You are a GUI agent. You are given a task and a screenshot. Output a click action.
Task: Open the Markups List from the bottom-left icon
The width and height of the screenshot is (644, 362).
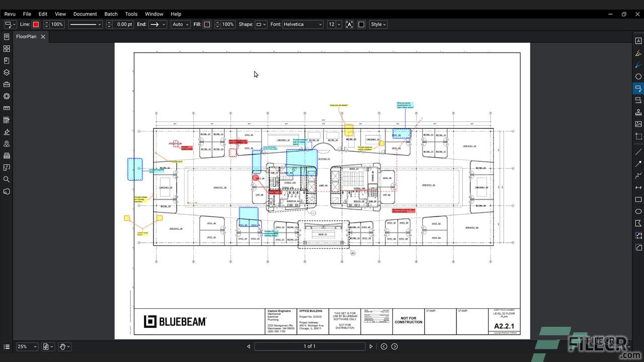(x=7, y=346)
